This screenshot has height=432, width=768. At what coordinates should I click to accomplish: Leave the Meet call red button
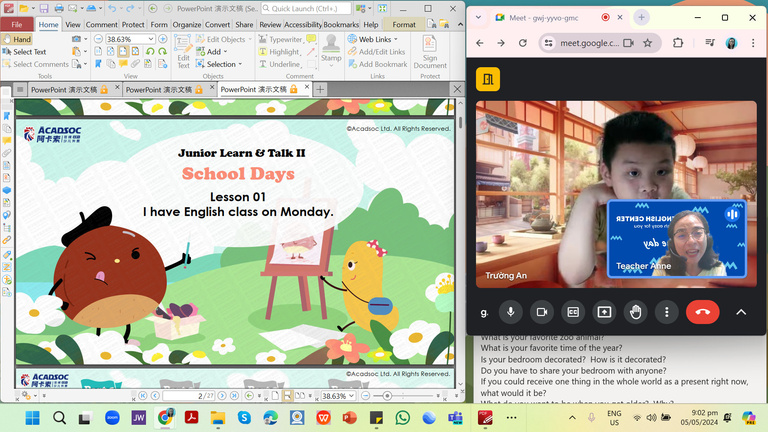[x=702, y=312]
